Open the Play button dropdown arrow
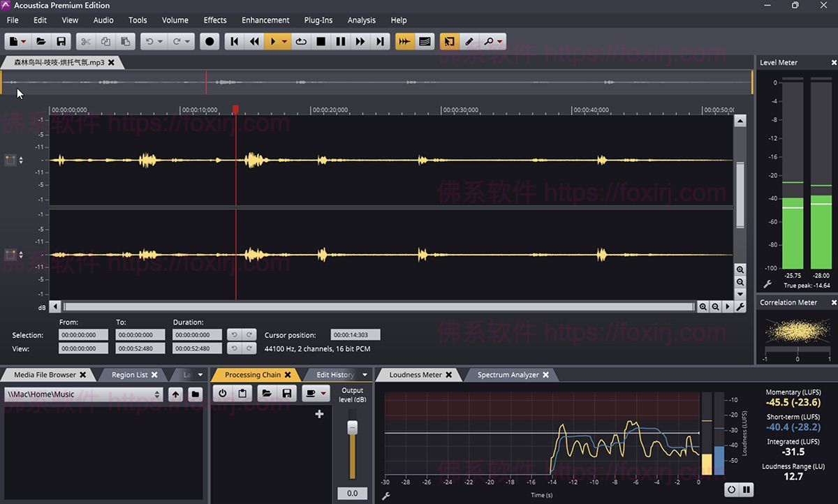The height and width of the screenshot is (504, 838). coord(284,41)
